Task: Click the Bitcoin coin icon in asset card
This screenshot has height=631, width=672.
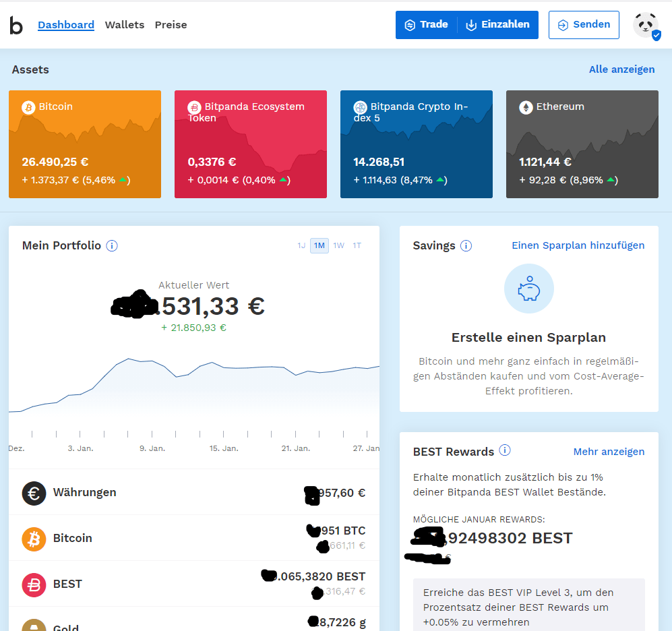Action: click(x=28, y=107)
